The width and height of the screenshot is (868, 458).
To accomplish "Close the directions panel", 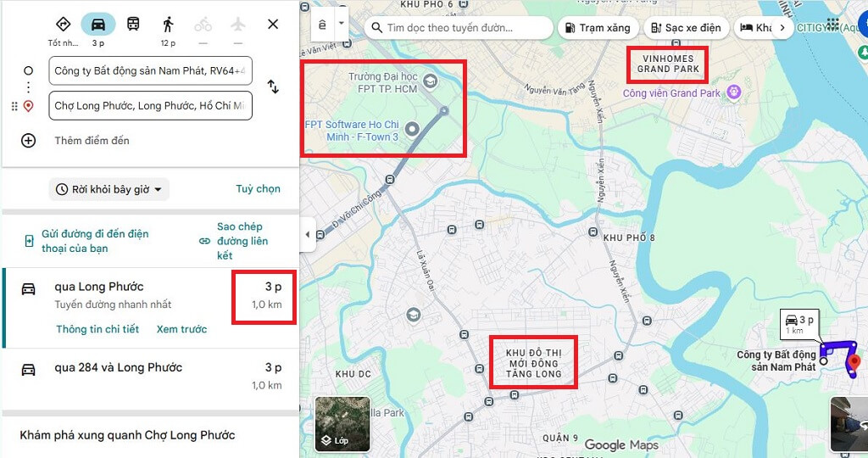I will point(273,24).
